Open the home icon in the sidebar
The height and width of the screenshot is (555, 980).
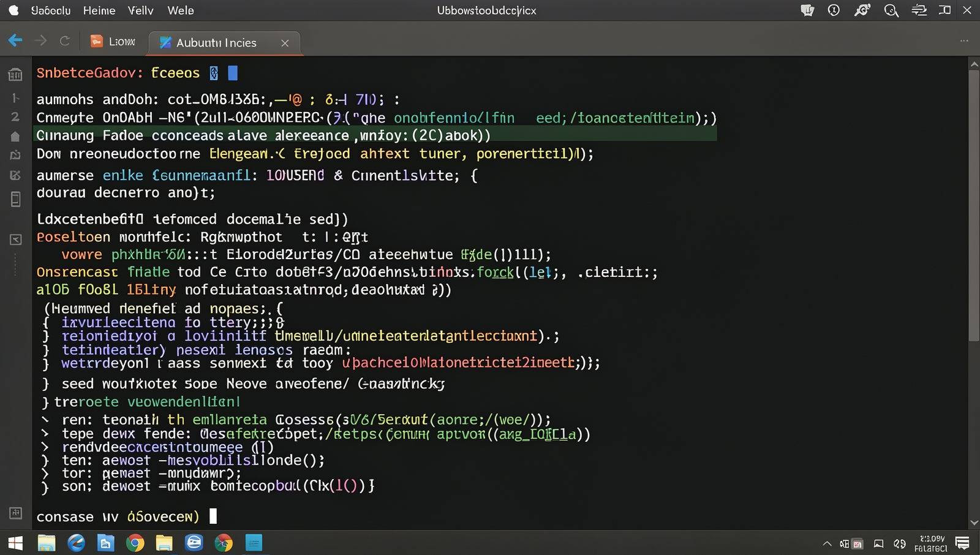[15, 136]
